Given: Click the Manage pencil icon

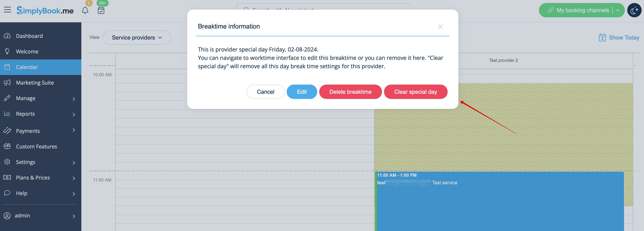Looking at the screenshot, I should 7,98.
